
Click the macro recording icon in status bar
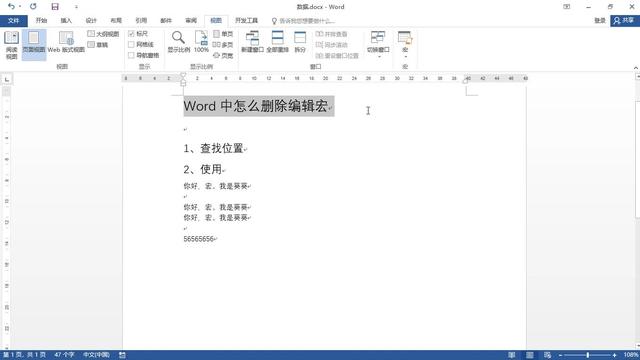tap(122, 355)
